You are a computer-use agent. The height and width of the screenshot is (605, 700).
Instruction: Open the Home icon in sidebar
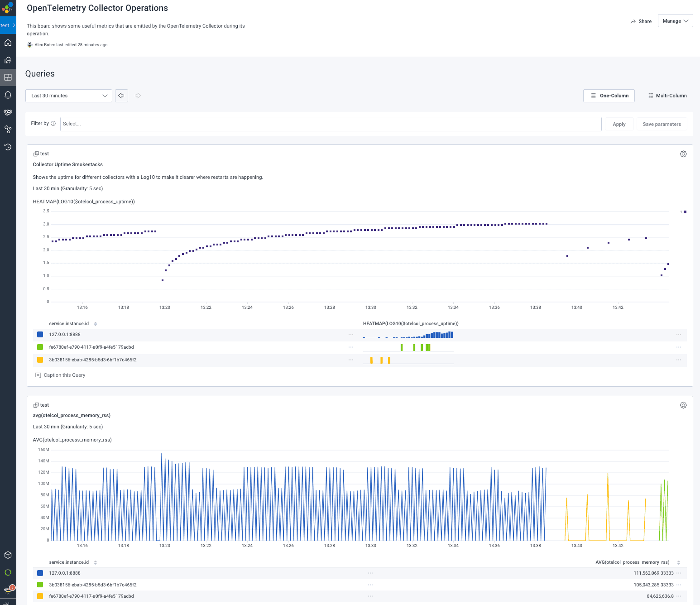[x=8, y=43]
